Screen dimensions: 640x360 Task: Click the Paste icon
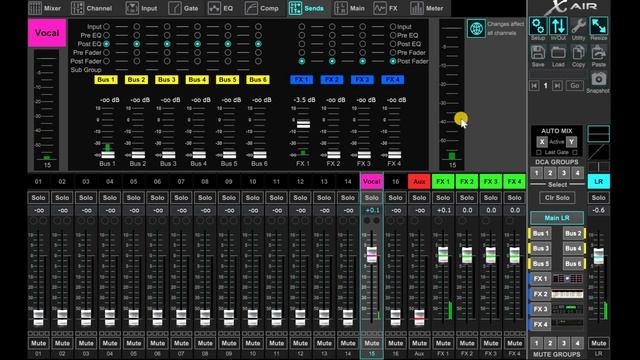[x=598, y=53]
